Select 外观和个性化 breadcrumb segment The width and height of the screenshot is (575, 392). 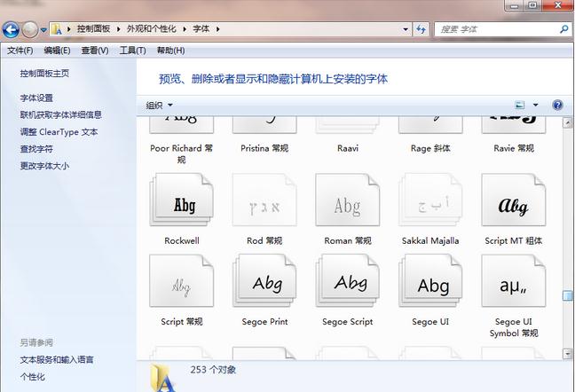[x=152, y=29]
